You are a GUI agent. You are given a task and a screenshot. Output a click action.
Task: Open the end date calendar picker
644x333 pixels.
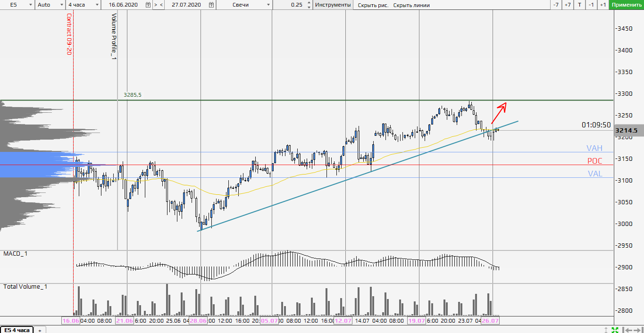[x=211, y=5]
